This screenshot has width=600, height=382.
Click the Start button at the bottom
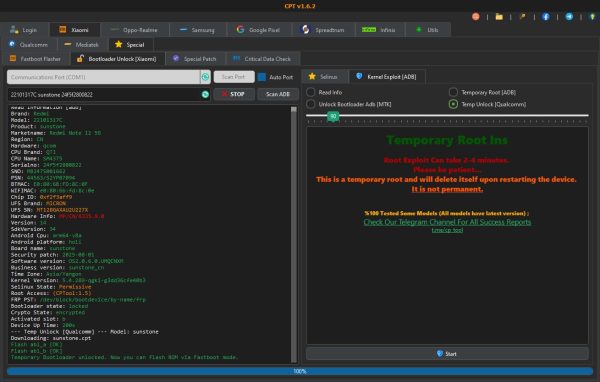[447, 354]
